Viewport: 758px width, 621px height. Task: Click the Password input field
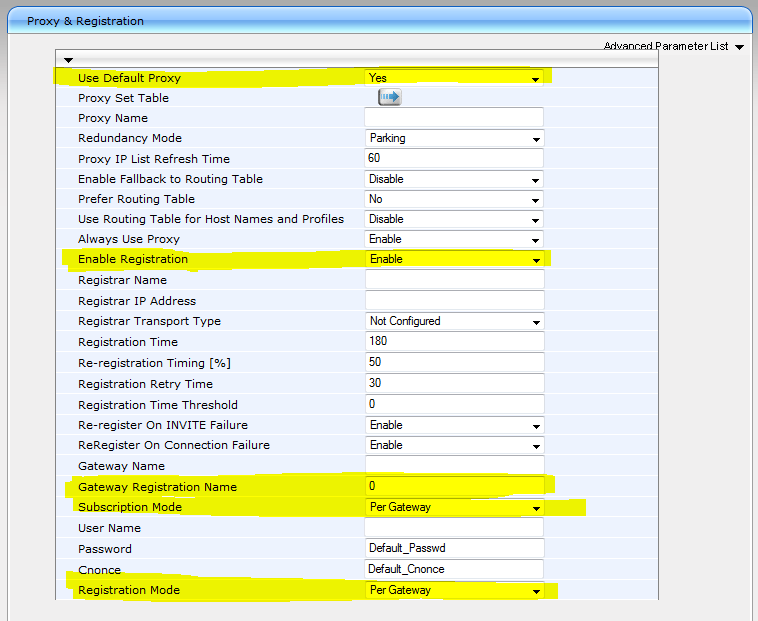point(455,549)
